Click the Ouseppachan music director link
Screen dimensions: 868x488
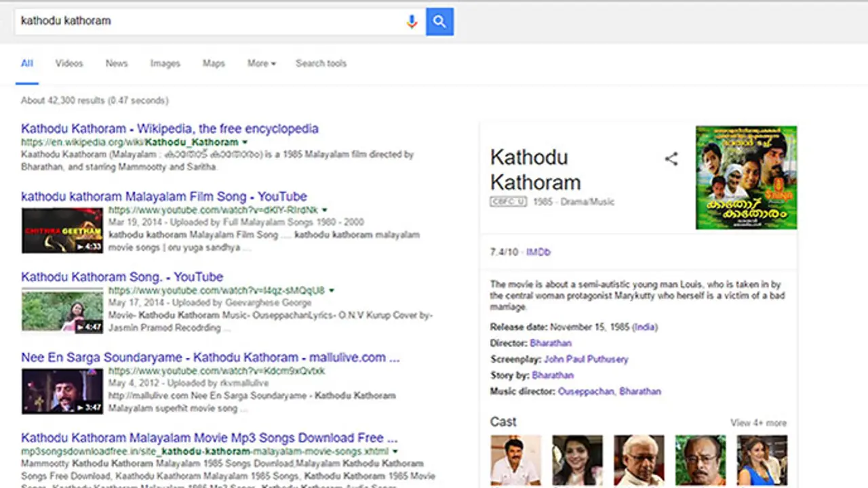pos(586,392)
